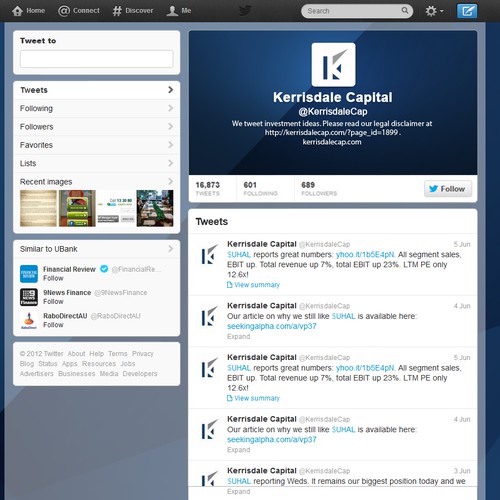Image resolution: width=500 pixels, height=500 pixels.
Task: Open the first recent image thumbnail
Action: tap(38, 208)
